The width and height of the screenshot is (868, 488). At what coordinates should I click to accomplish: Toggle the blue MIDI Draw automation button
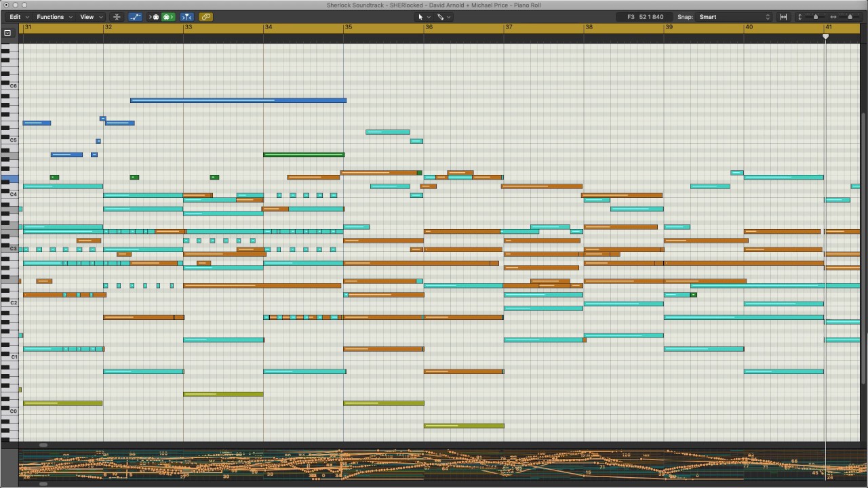coord(136,17)
